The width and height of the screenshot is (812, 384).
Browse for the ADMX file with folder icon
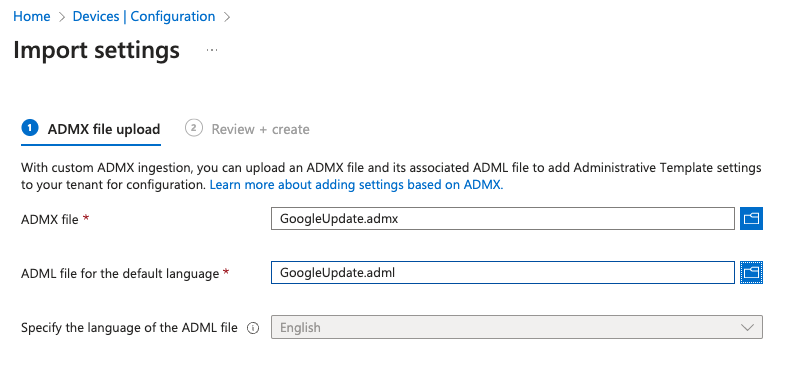tap(751, 218)
